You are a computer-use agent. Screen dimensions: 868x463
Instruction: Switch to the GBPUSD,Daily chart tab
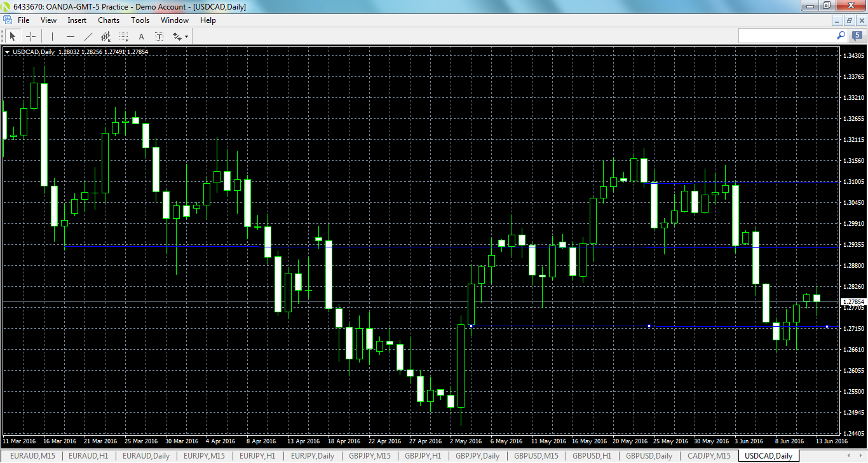click(x=649, y=455)
